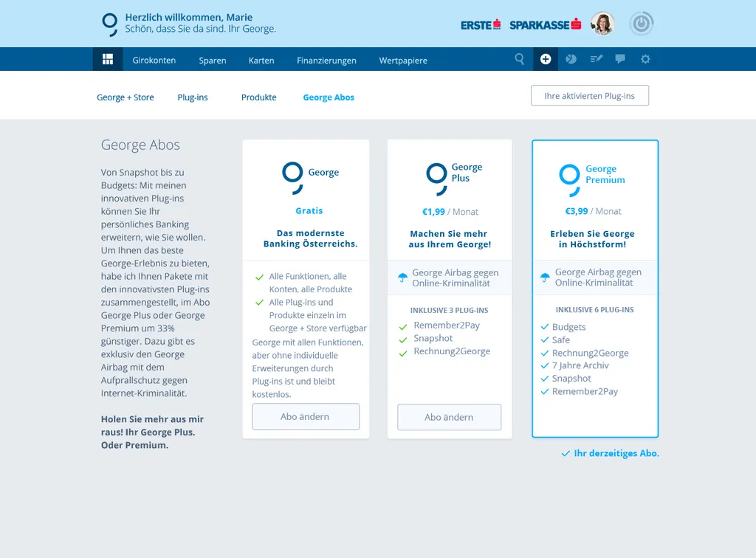Click the logout power icon
This screenshot has width=756, height=558.
point(642,24)
